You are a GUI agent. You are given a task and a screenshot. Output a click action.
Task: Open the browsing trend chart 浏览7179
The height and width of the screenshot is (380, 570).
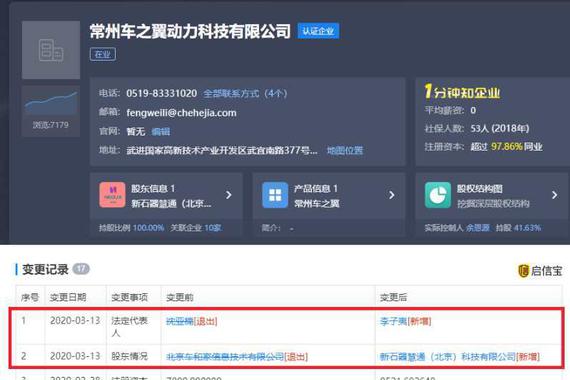(51, 111)
